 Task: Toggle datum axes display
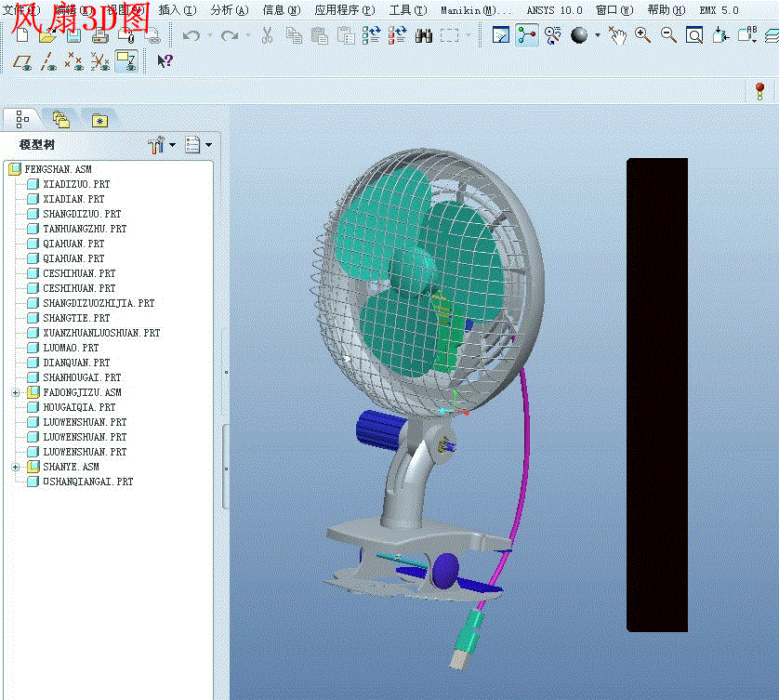tap(48, 61)
